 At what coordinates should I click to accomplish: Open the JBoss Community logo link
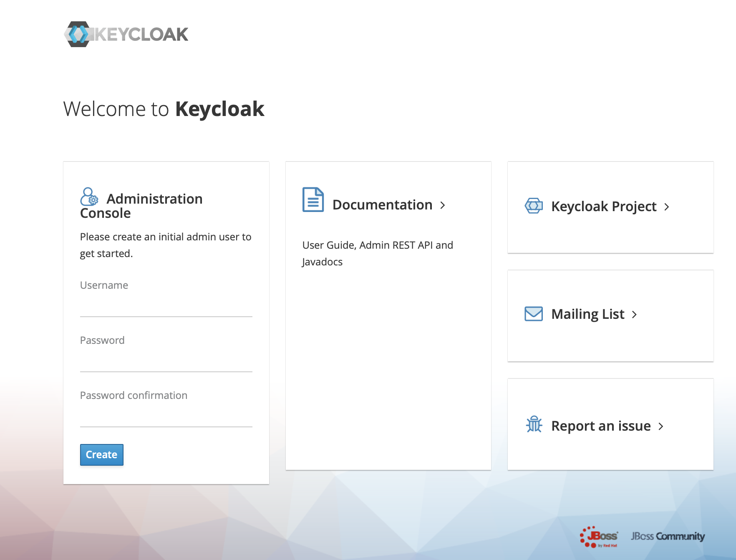pos(668,536)
